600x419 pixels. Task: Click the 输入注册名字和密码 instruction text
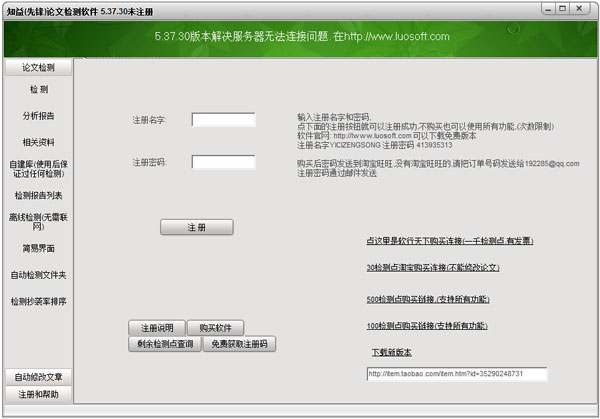click(334, 117)
